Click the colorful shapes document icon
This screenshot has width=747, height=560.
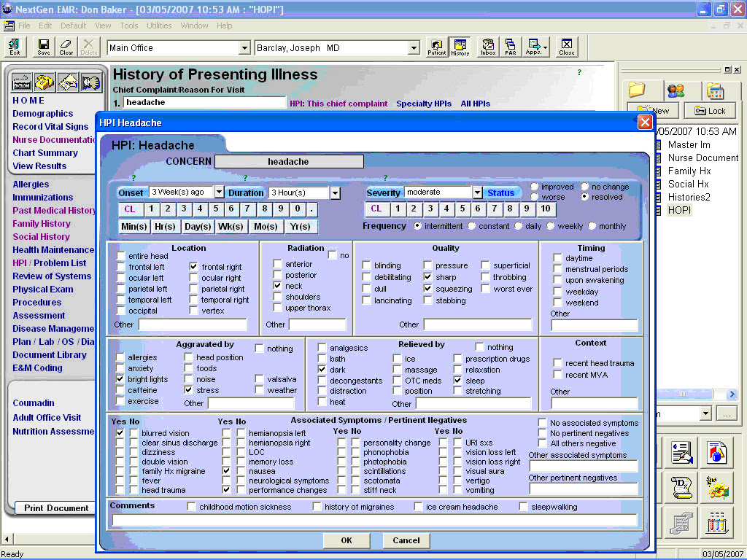tap(717, 452)
